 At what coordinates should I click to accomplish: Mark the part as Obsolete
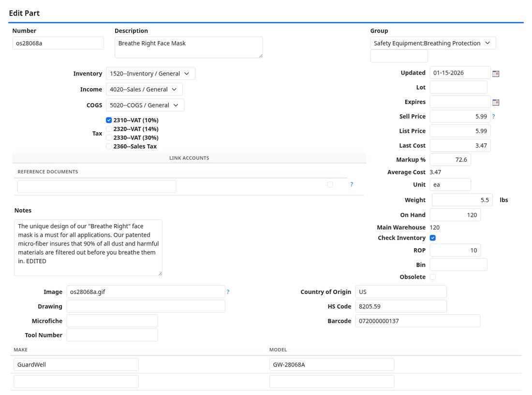432,277
